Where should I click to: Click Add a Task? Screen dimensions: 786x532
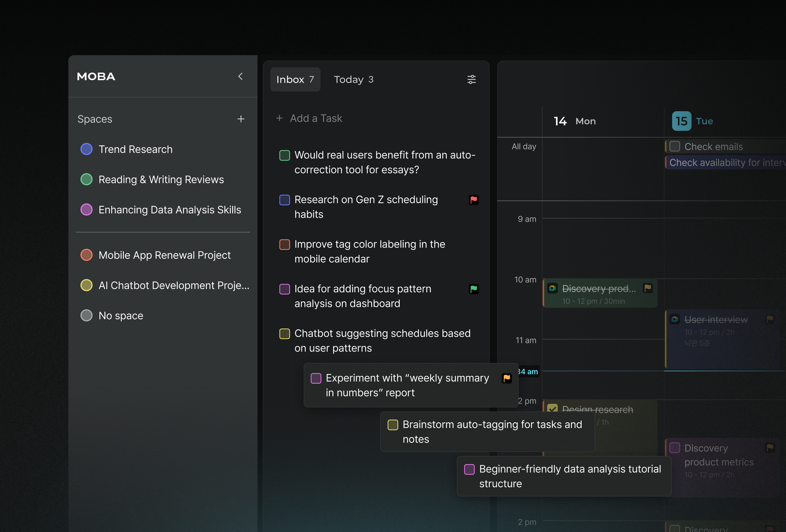coord(309,118)
